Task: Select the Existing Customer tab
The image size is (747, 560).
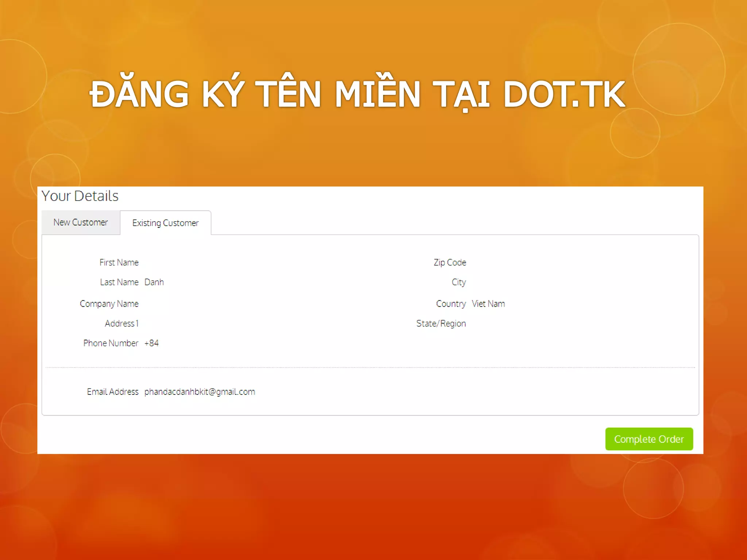Action: click(165, 223)
